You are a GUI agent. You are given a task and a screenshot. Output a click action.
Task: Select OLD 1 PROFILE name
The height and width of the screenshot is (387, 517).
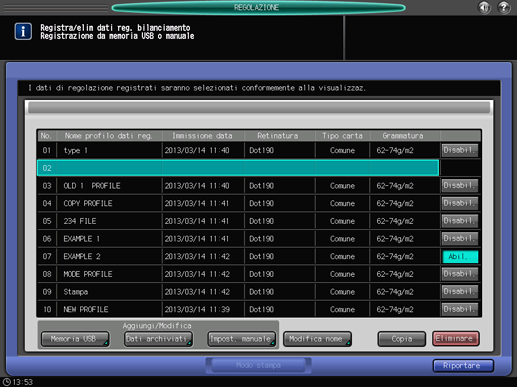coord(92,186)
